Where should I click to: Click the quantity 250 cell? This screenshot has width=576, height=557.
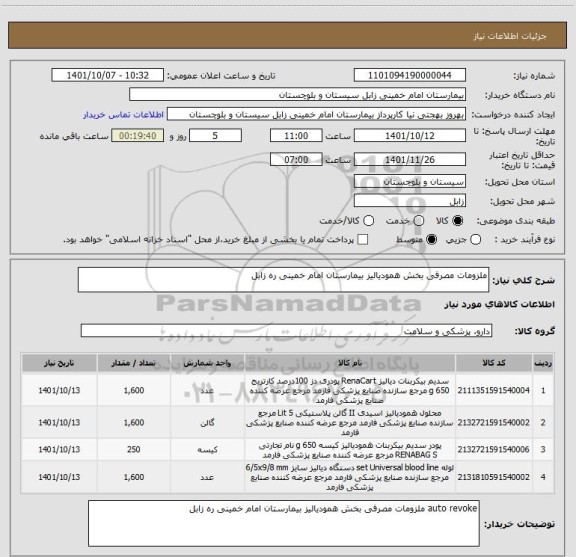pos(134,449)
